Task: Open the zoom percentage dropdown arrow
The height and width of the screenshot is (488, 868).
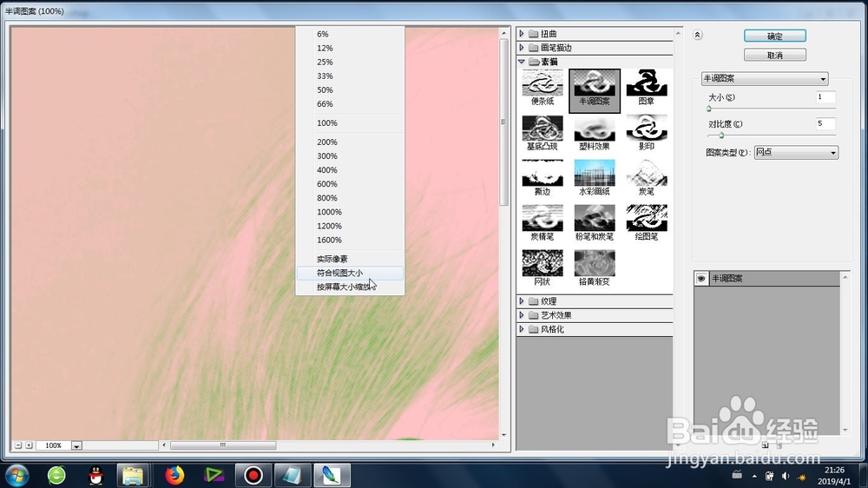Action: point(76,445)
